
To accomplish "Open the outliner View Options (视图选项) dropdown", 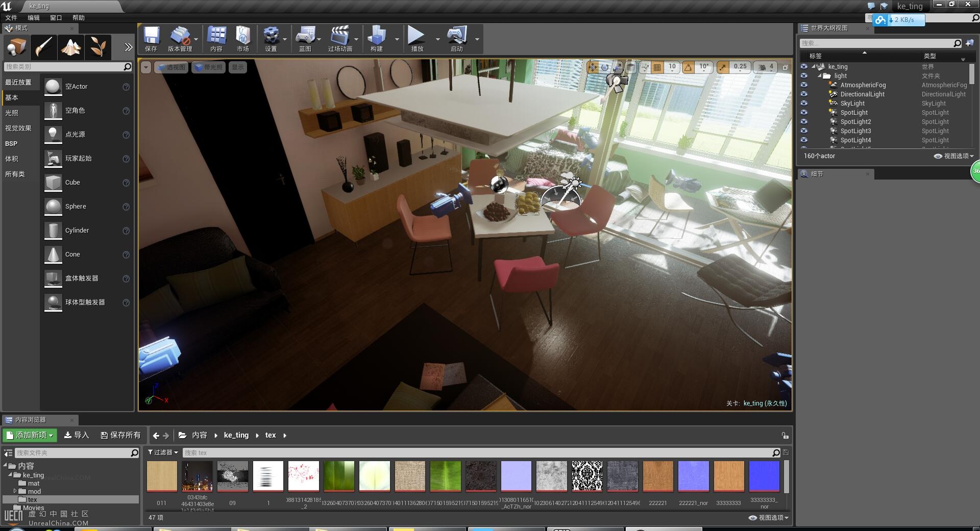I will pos(954,156).
